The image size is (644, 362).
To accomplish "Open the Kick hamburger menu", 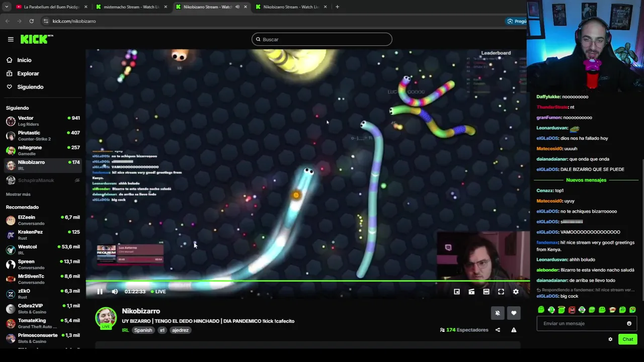I will pos(11,39).
